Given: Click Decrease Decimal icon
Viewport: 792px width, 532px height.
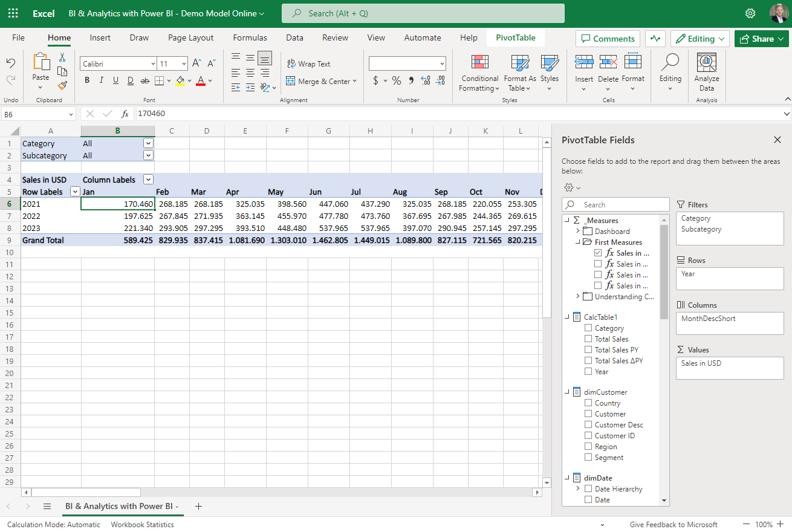Looking at the screenshot, I should point(440,80).
